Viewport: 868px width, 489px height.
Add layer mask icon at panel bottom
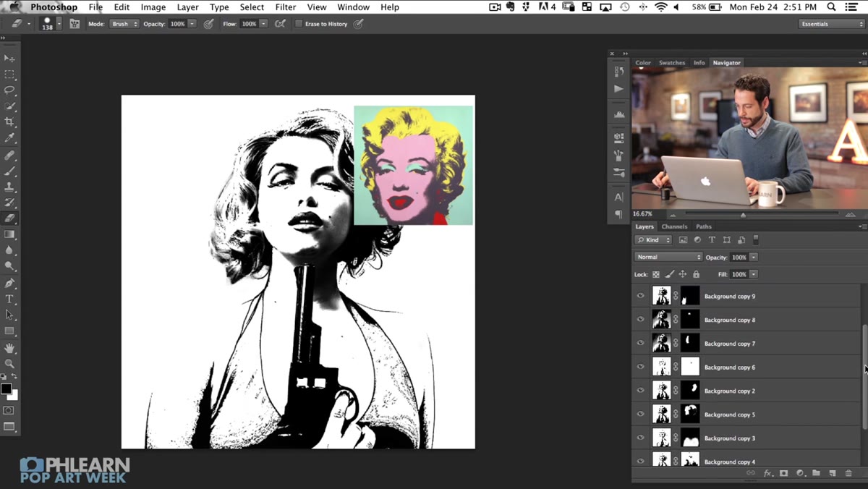click(783, 473)
